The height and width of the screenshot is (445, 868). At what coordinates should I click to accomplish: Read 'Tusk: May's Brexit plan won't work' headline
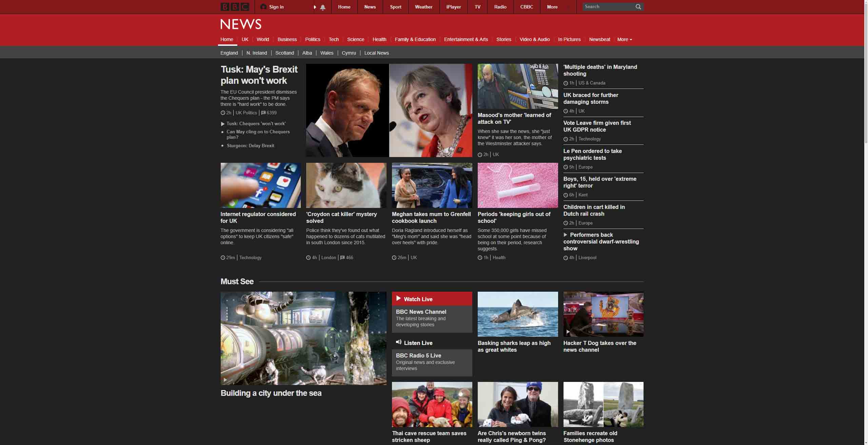click(259, 75)
